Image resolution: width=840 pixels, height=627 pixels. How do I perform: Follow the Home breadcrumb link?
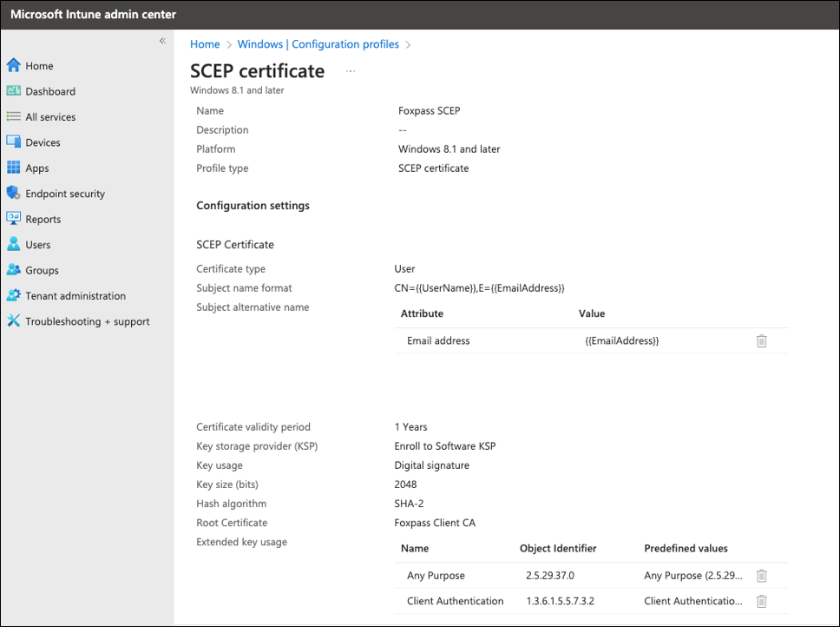pos(205,44)
